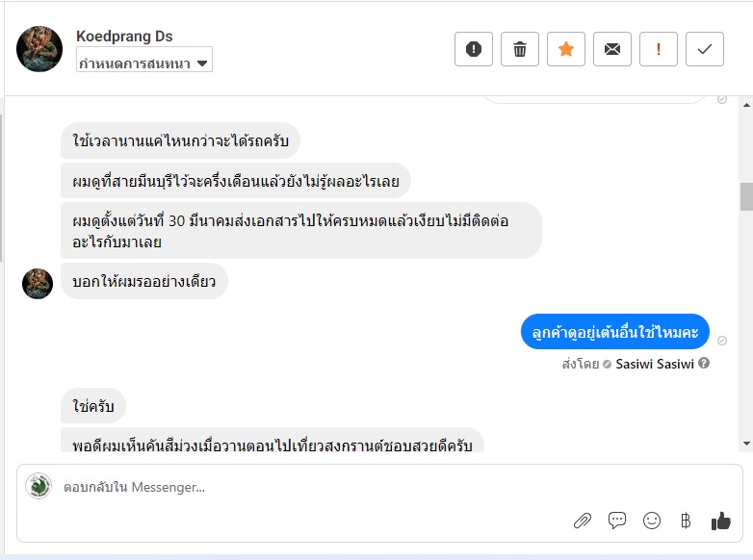Open saved replies speech bubble icon
The height and width of the screenshot is (560, 753).
click(x=617, y=521)
